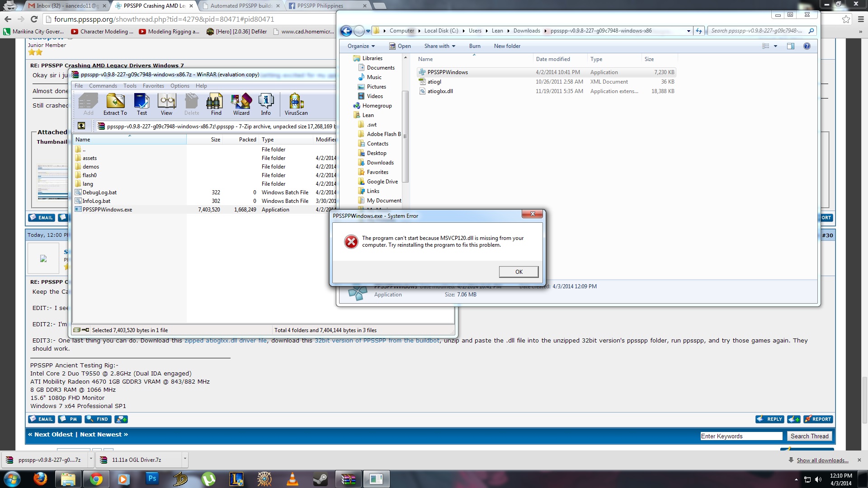Screen dimensions: 868x488
Task: Click Enter Keywords search field
Action: click(741, 436)
